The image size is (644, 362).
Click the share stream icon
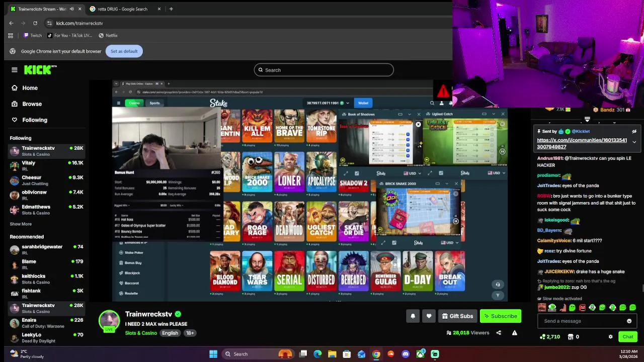(x=499, y=333)
